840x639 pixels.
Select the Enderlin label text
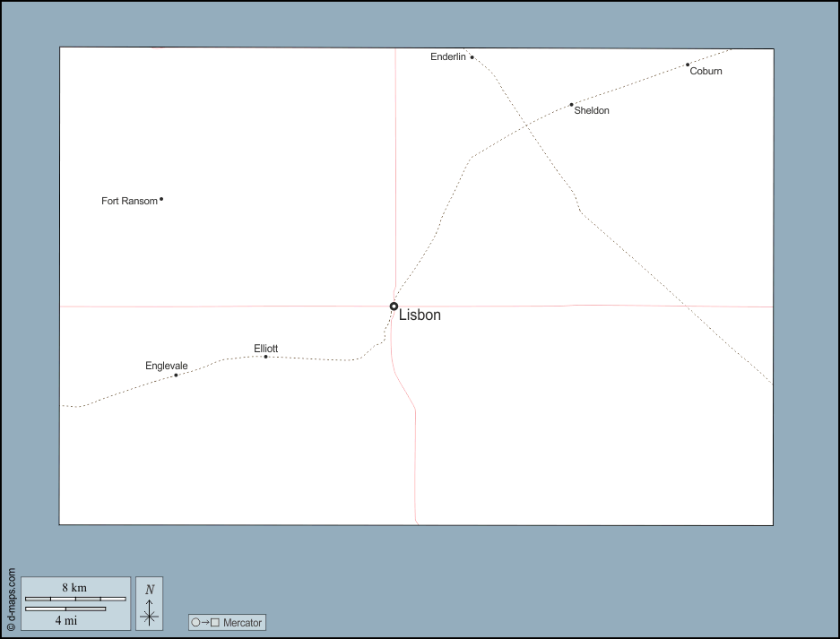[447, 57]
